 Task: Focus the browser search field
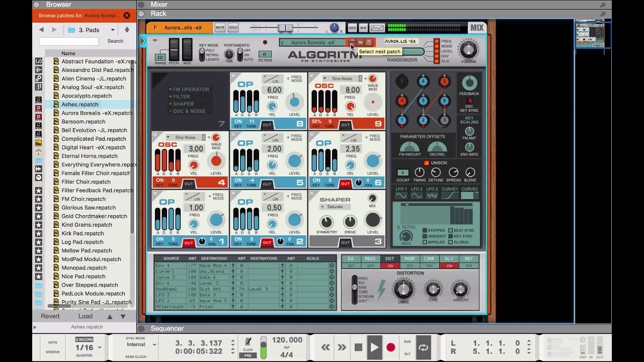pos(68,41)
